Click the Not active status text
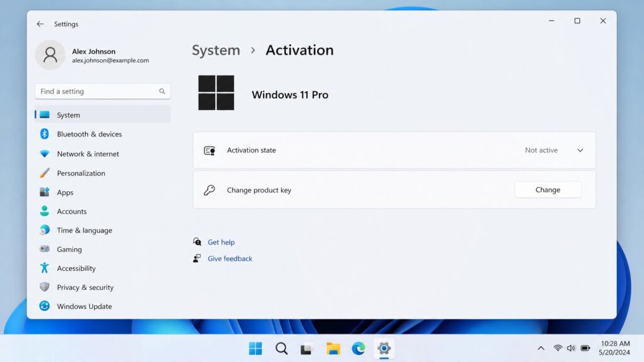Viewport: 644px width, 362px height. click(x=541, y=150)
